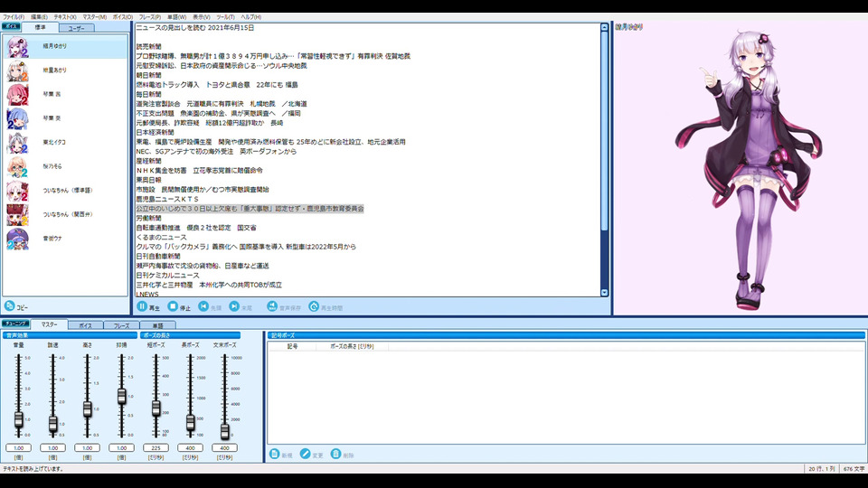The width and height of the screenshot is (868, 488).
Task: Open the ボイス(O) menu
Action: [x=123, y=17]
